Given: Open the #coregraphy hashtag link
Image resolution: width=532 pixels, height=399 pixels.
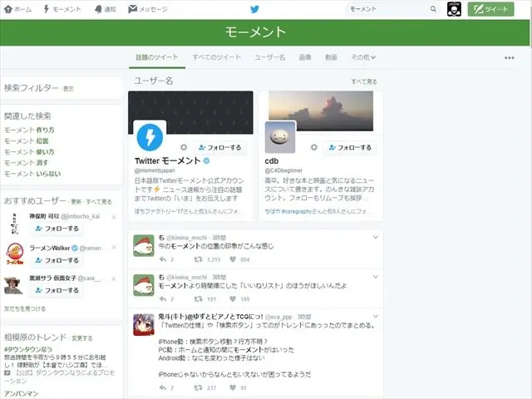Looking at the screenshot, I should click(x=297, y=211).
